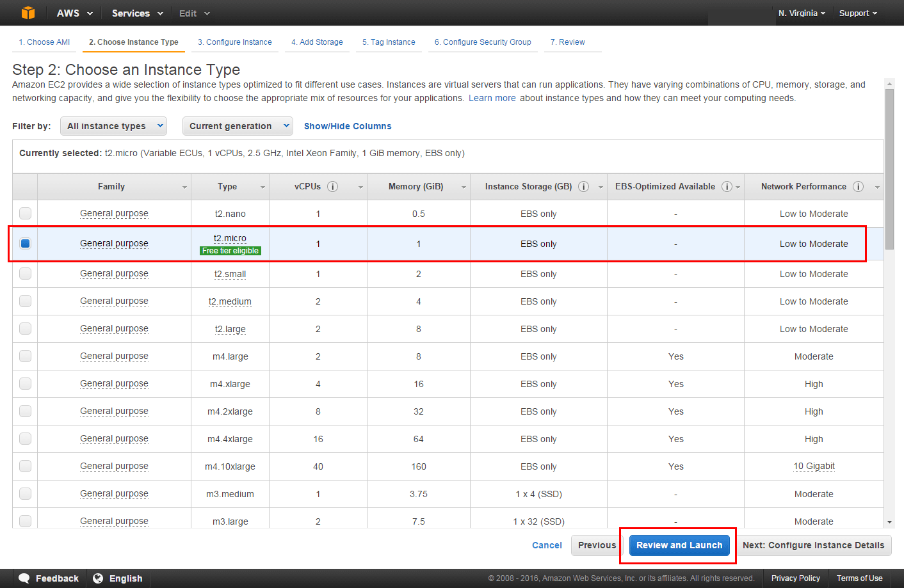Screen dimensions: 904x588
Task: Open Instance Storage column sort arrow
Action: [601, 187]
